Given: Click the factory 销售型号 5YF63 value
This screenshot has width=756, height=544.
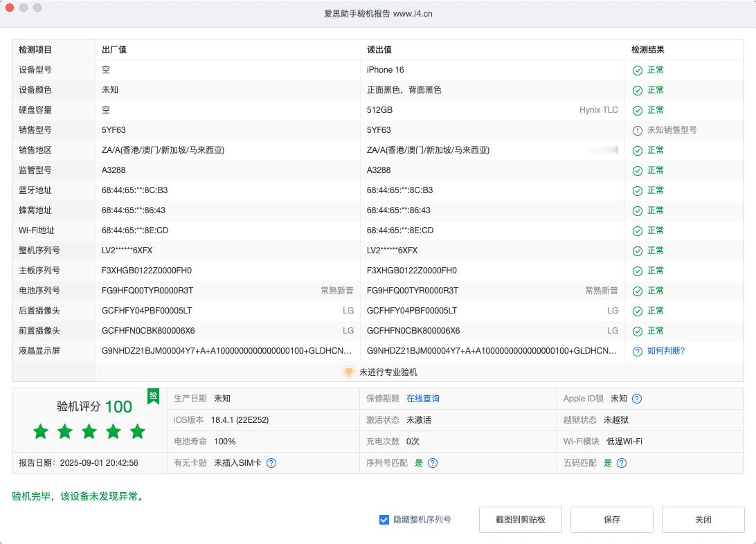Looking at the screenshot, I should [114, 130].
